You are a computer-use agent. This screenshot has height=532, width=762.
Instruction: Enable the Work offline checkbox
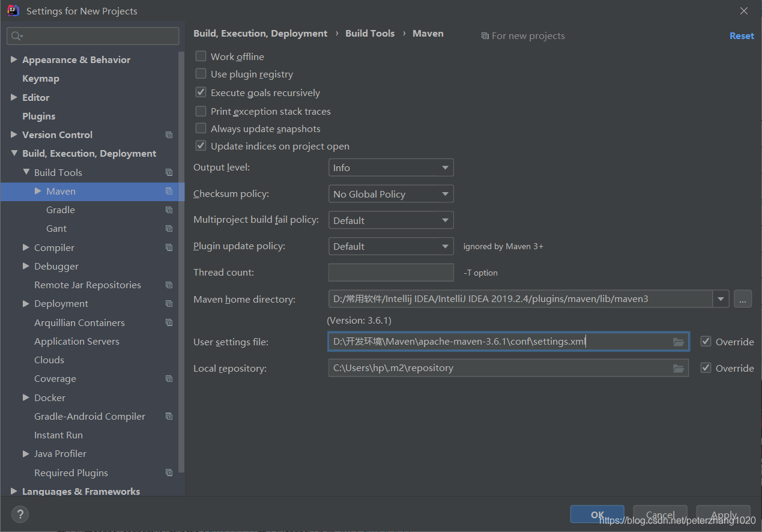pyautogui.click(x=201, y=56)
